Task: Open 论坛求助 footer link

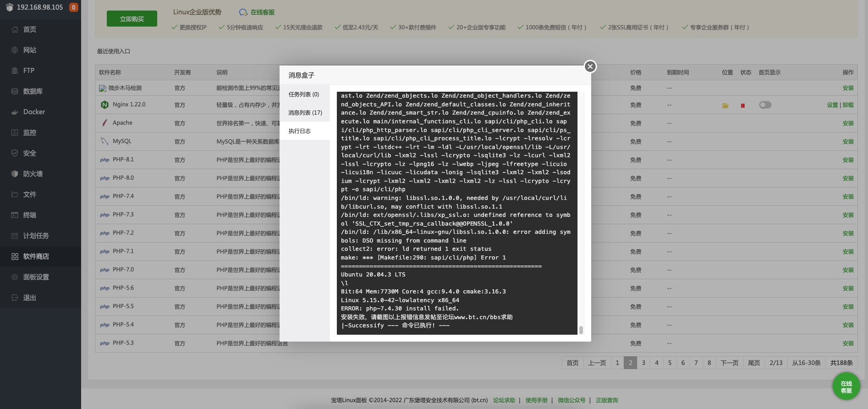Action: (x=504, y=400)
